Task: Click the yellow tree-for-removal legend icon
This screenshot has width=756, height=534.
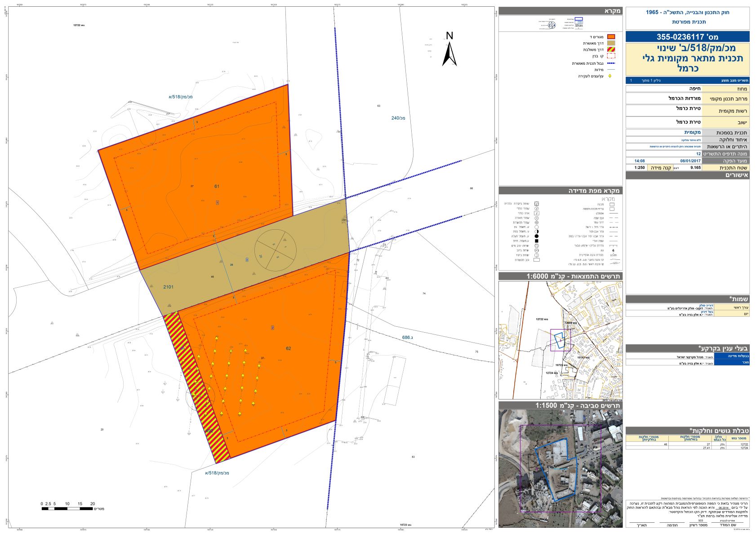Action: click(610, 76)
